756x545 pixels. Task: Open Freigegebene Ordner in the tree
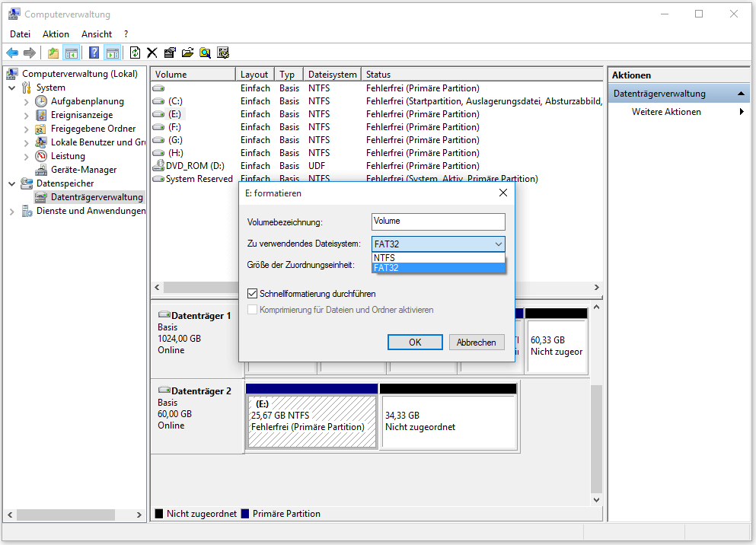93,129
